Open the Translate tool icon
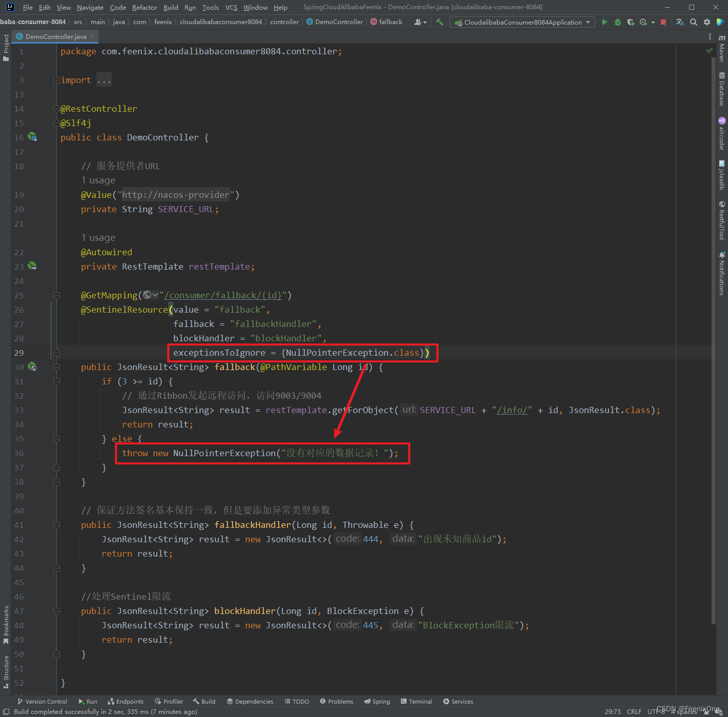Screen dimensions: 728x717 (x=680, y=22)
